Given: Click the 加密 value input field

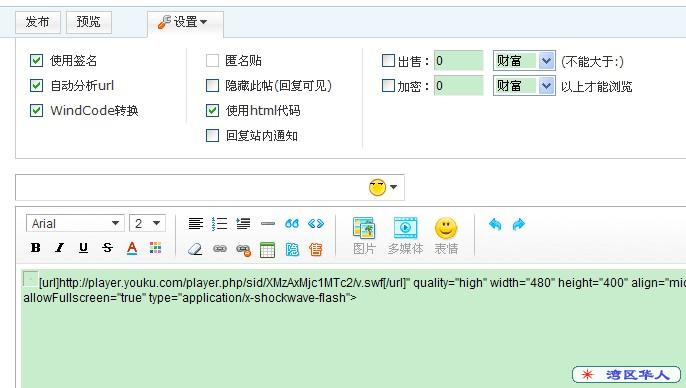Looking at the screenshot, I should (x=458, y=86).
